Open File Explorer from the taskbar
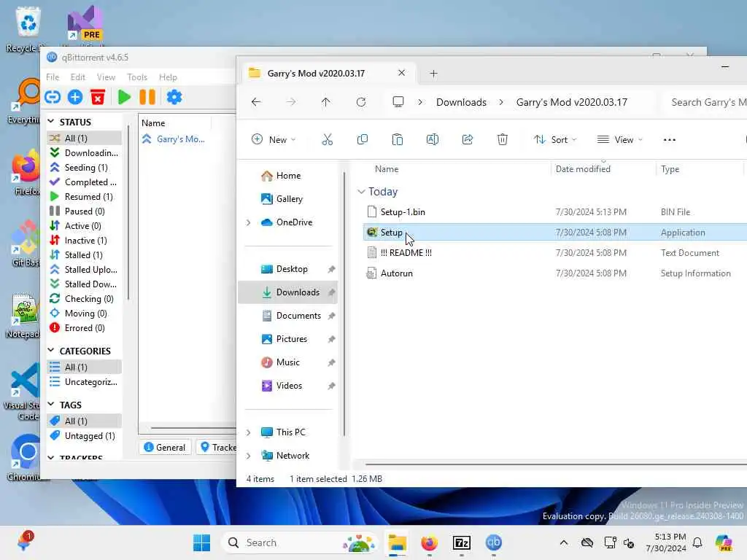 [397, 542]
